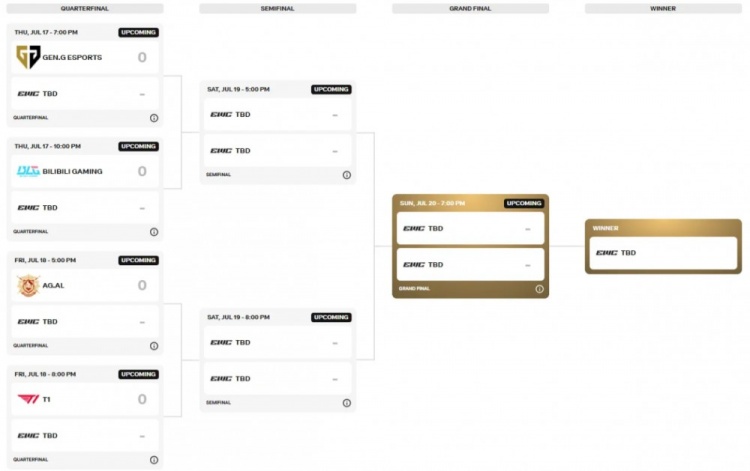Click Upcoming badge on the Grand Final match
The height and width of the screenshot is (471, 750).
point(524,203)
